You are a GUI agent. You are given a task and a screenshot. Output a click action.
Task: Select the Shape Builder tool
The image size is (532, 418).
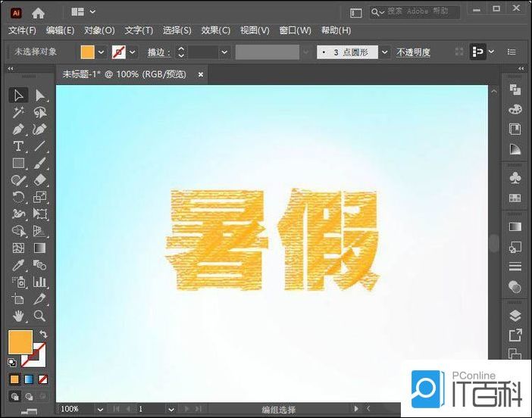click(x=18, y=231)
